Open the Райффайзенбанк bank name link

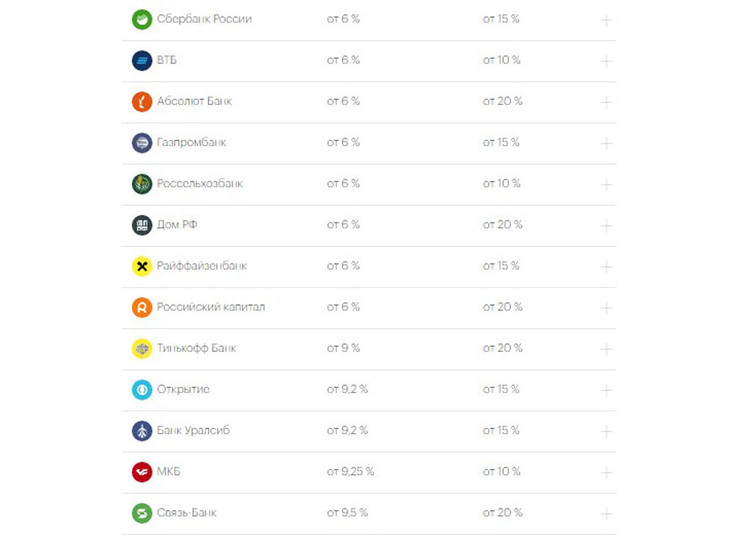pos(202,266)
